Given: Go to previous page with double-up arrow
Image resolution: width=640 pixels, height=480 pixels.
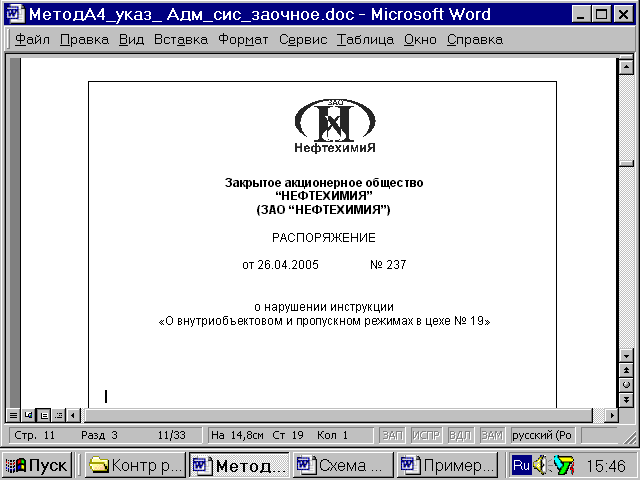Looking at the screenshot, I should pyautogui.click(x=626, y=370).
